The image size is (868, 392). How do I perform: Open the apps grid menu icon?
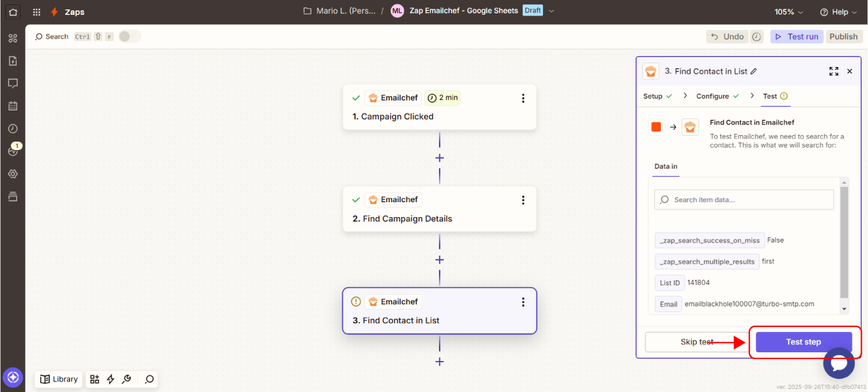tap(37, 12)
